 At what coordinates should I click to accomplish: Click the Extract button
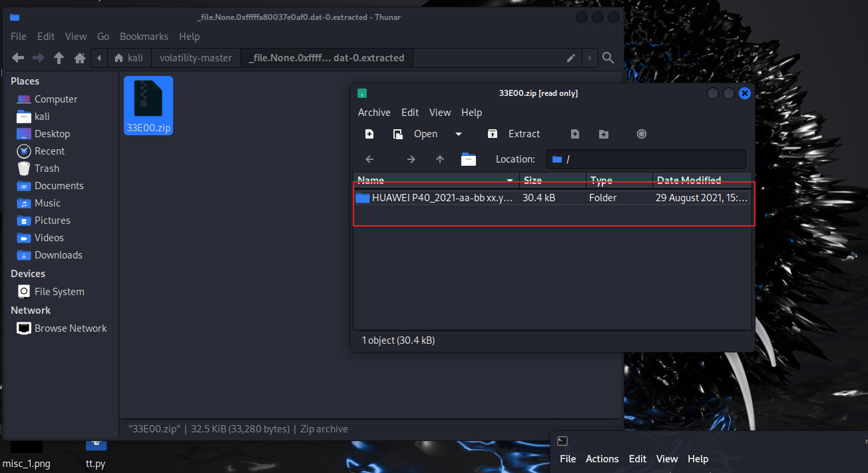pyautogui.click(x=515, y=134)
